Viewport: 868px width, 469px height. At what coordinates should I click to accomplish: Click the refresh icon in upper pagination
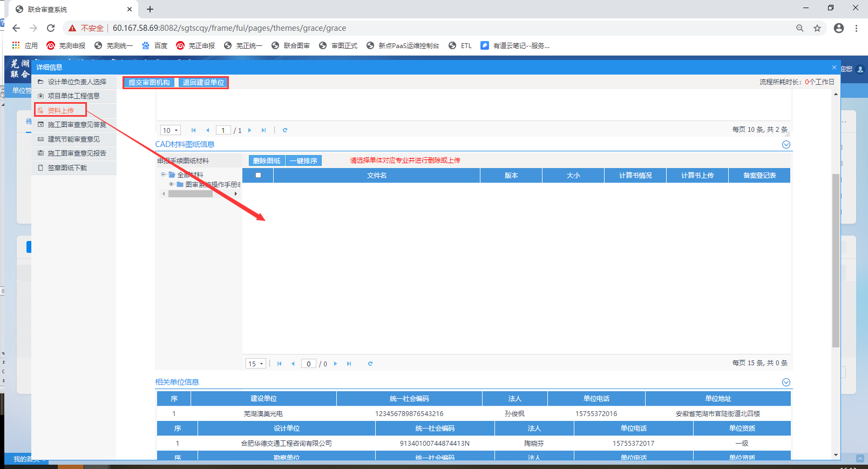285,130
